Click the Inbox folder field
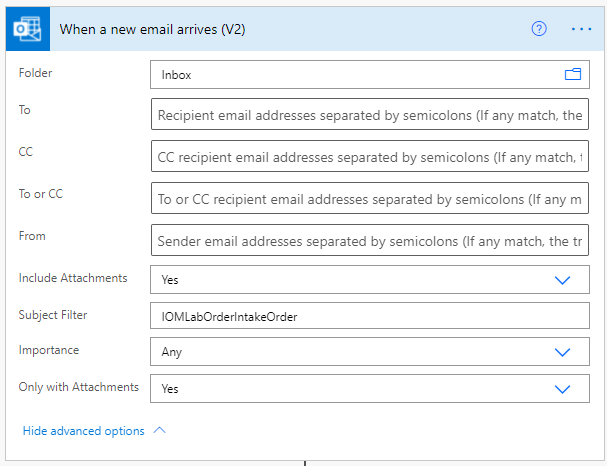 pos(370,74)
